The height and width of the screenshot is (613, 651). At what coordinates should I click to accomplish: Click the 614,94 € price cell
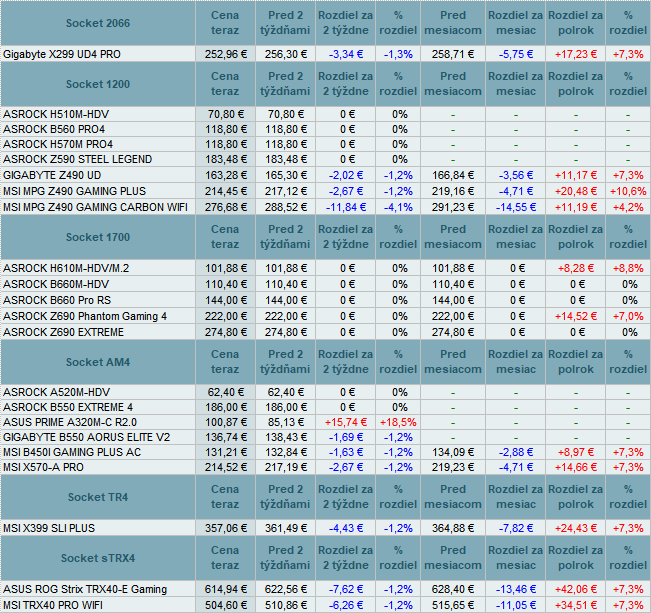(x=225, y=589)
